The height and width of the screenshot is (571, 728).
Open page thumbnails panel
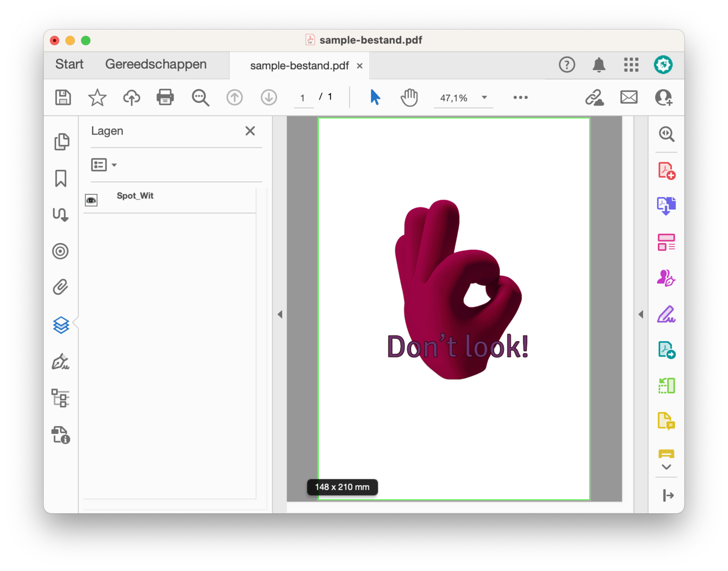61,142
